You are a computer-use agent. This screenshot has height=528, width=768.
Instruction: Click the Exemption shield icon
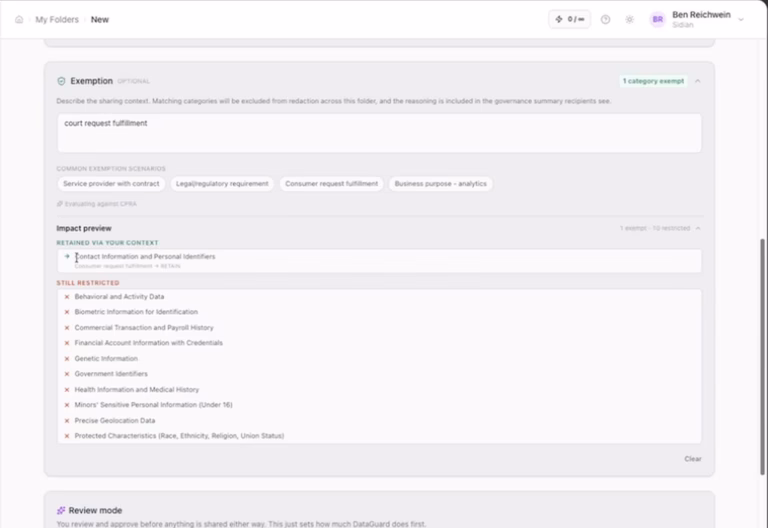click(61, 81)
